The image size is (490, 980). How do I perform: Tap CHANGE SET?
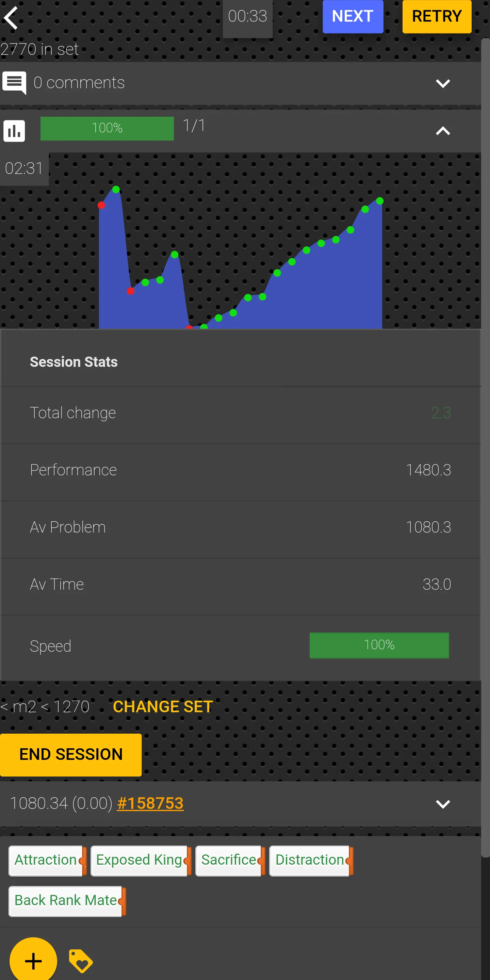pyautogui.click(x=163, y=706)
